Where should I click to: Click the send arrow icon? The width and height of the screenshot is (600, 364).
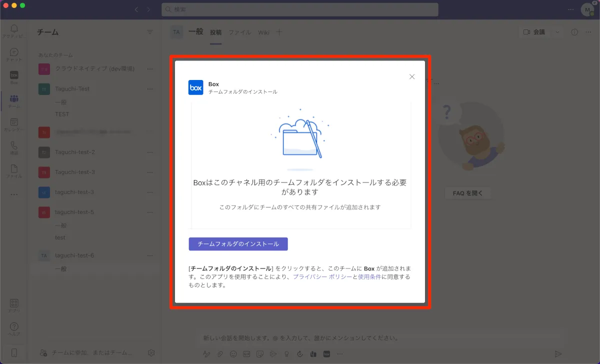tap(558, 354)
